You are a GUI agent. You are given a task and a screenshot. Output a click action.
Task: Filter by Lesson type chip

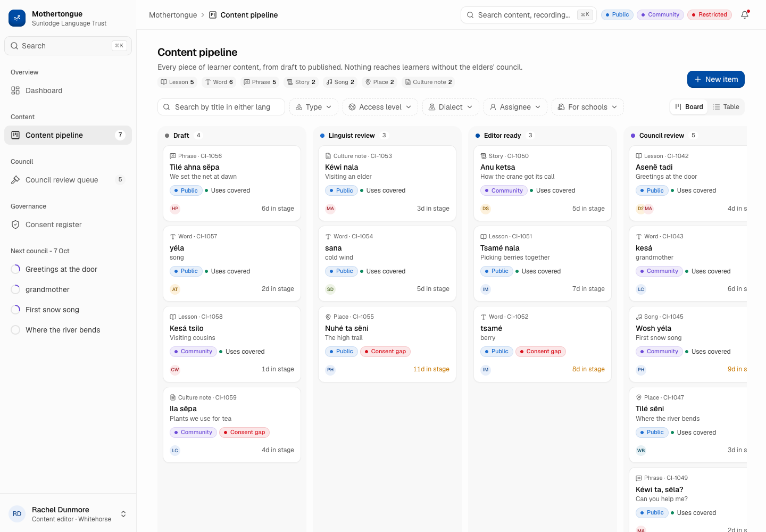(x=178, y=82)
